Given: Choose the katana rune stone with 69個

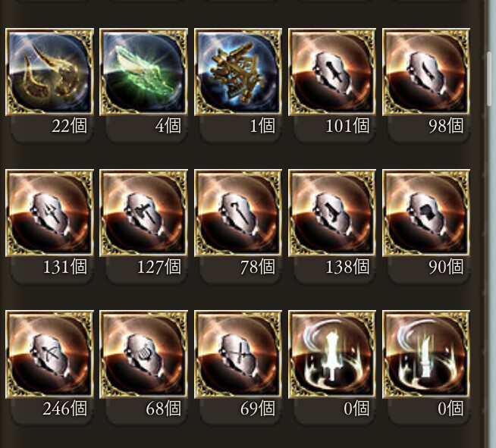Looking at the screenshot, I should pos(238,354).
